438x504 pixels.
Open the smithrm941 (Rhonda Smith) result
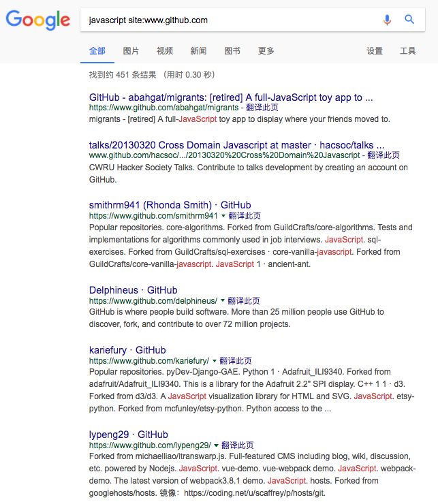coord(170,205)
